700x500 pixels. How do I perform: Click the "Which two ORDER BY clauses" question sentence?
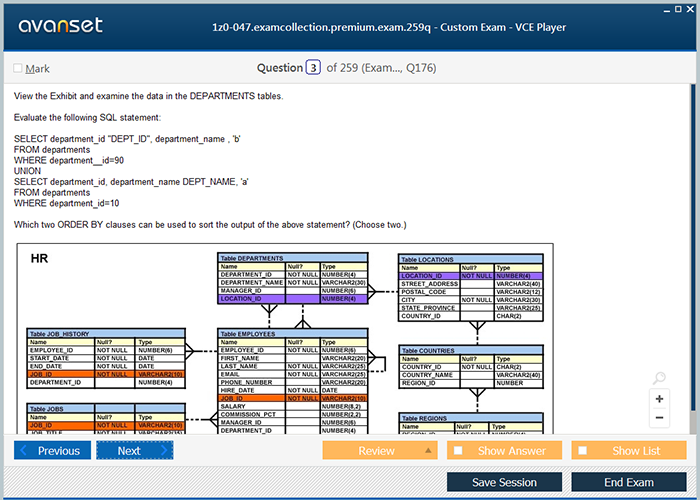[x=210, y=225]
